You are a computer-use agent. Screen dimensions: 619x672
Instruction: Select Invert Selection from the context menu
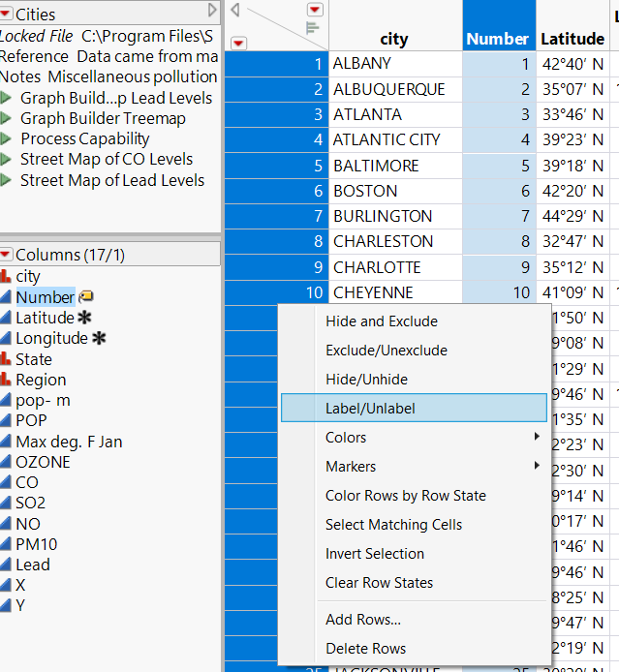pyautogui.click(x=374, y=554)
